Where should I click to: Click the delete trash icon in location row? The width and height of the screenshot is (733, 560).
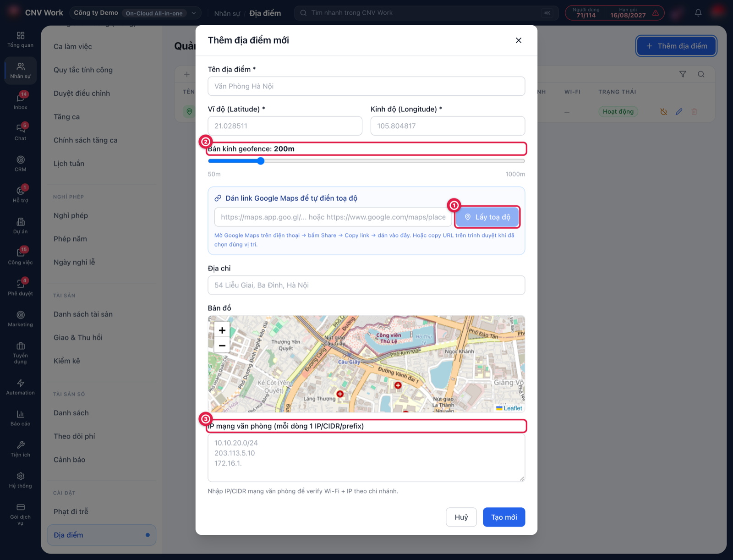click(695, 111)
